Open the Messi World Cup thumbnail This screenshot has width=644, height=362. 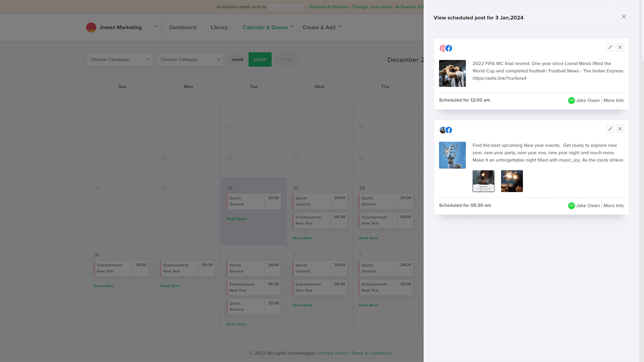(x=452, y=73)
